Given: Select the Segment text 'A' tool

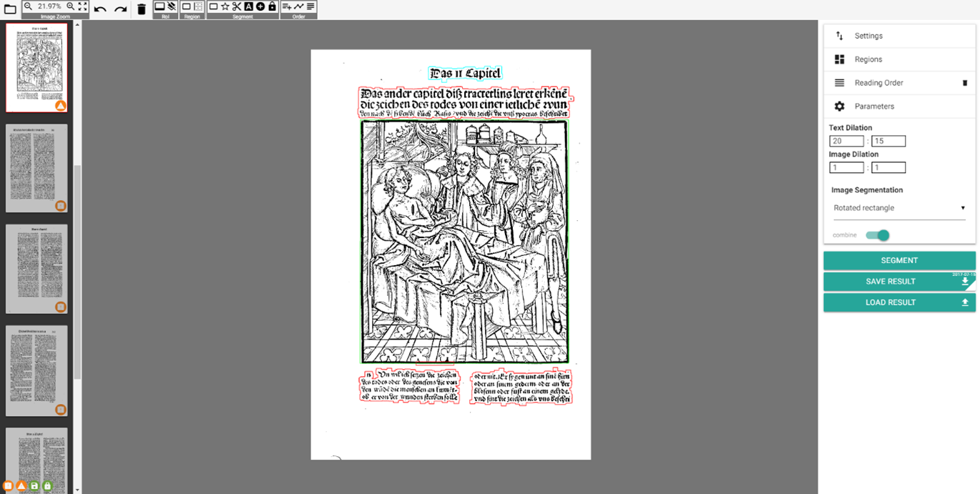Looking at the screenshot, I should [249, 6].
